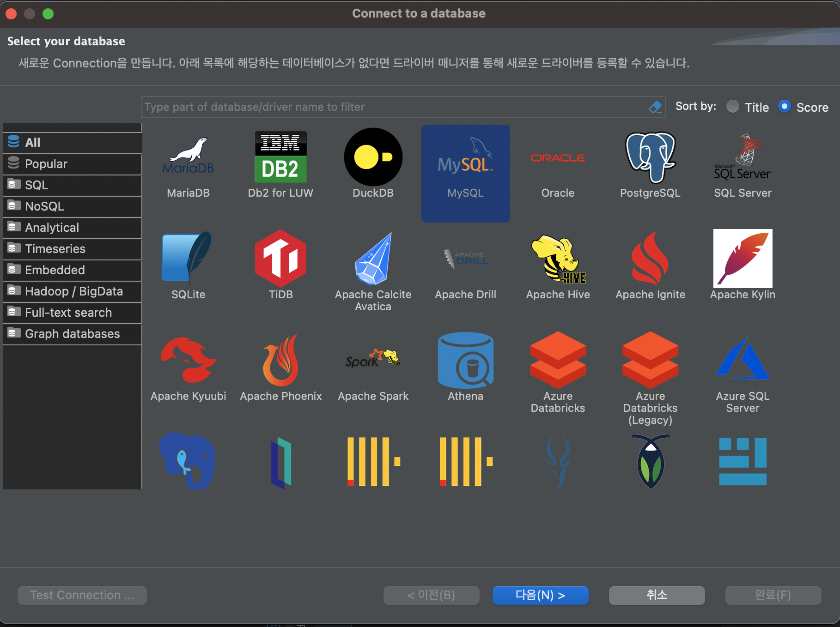Select the Apache Kyuubi icon
Image resolution: width=840 pixels, height=627 pixels.
coord(188,360)
